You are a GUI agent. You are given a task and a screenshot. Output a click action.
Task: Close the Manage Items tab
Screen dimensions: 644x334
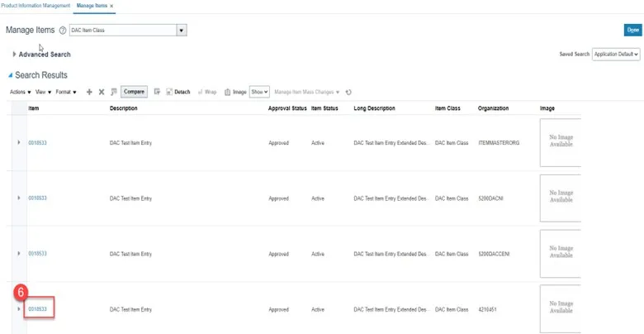point(111,6)
